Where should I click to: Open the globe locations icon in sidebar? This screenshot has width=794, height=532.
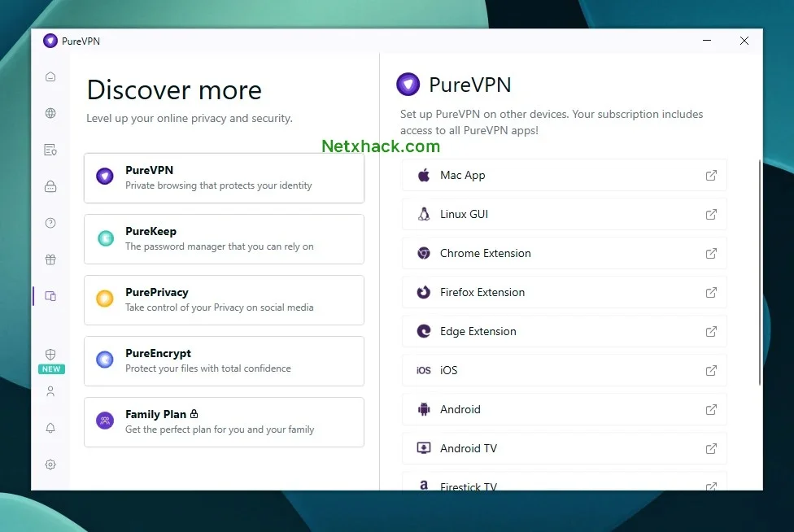[50, 113]
